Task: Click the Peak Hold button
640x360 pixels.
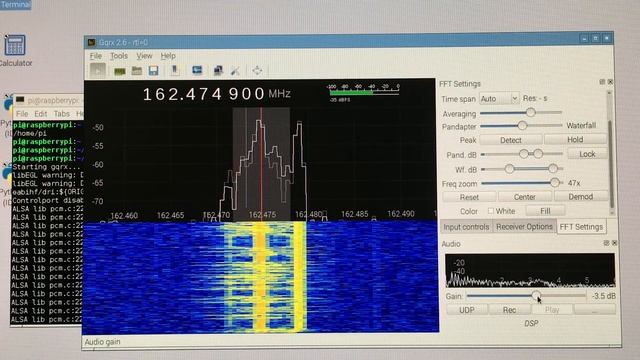Action: (575, 140)
